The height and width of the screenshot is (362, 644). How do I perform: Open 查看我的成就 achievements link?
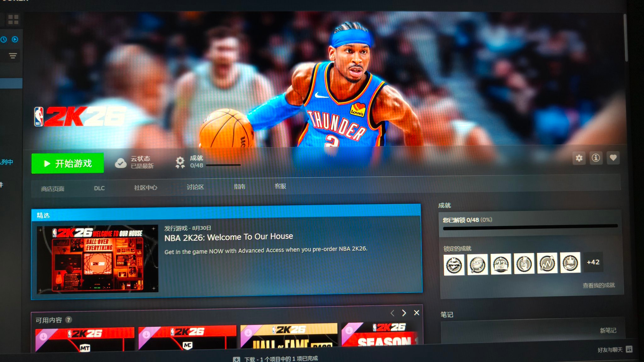pyautogui.click(x=598, y=285)
